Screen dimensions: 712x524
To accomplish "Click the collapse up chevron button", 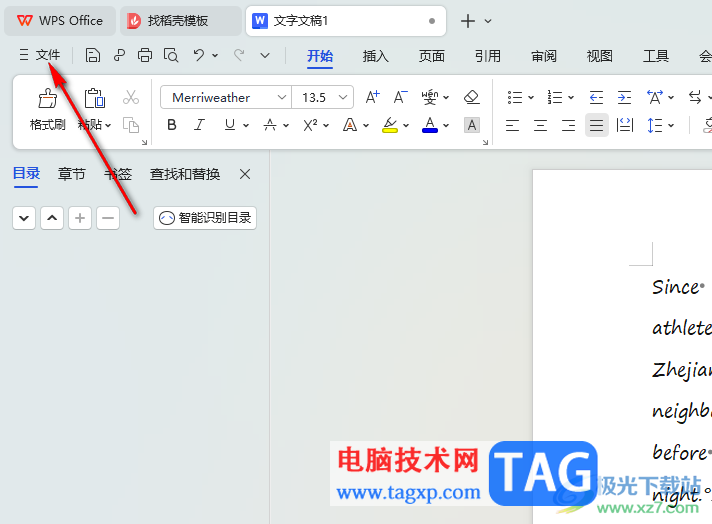I will (x=52, y=218).
